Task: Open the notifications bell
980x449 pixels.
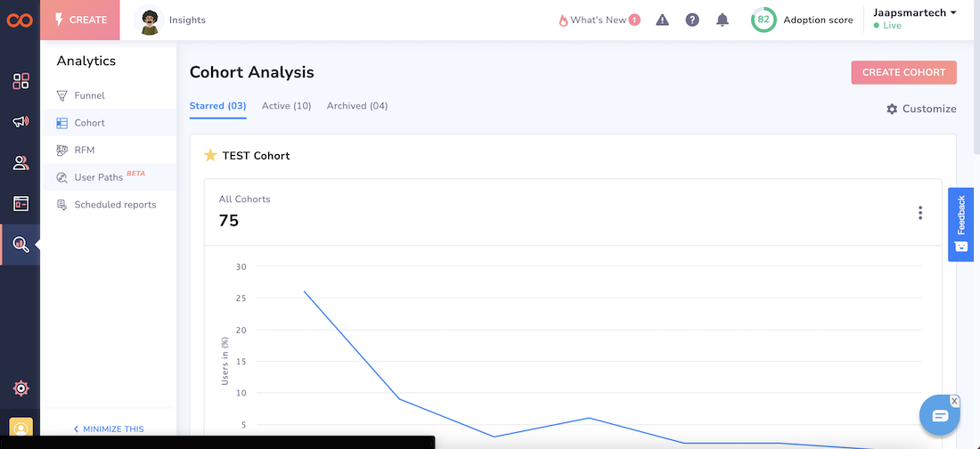Action: click(723, 20)
